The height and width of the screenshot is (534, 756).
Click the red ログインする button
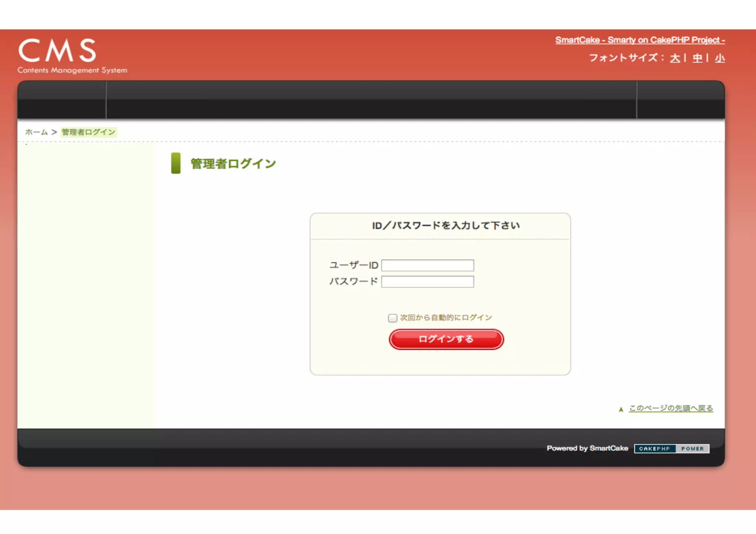pos(446,339)
